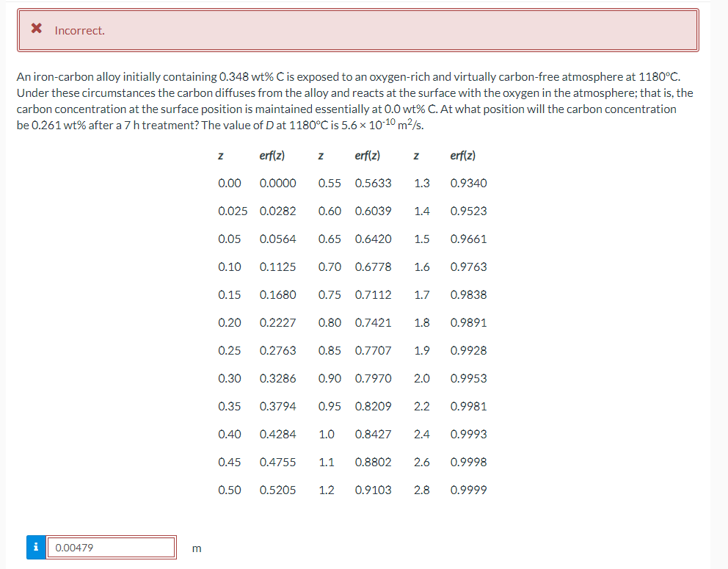Click table value 0.9340

coord(468,183)
